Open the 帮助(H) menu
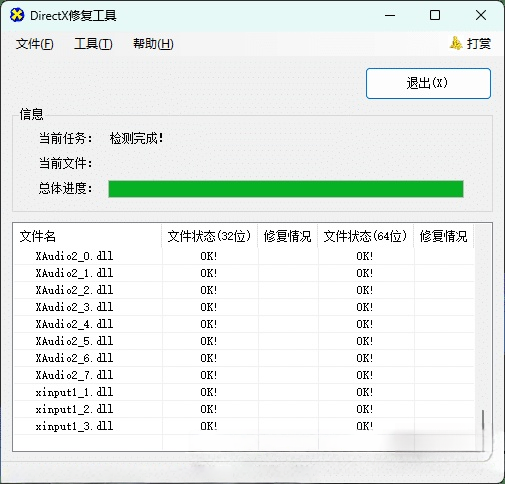505x484 pixels. pos(153,44)
